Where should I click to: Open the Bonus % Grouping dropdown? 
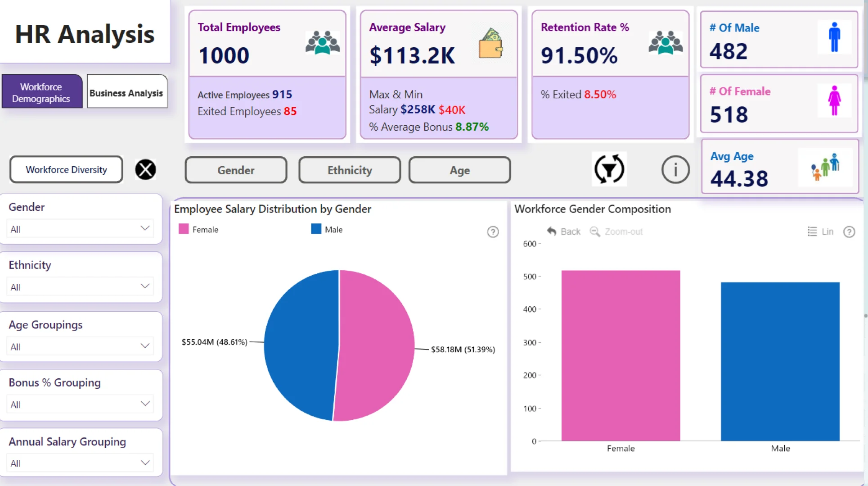pos(80,404)
